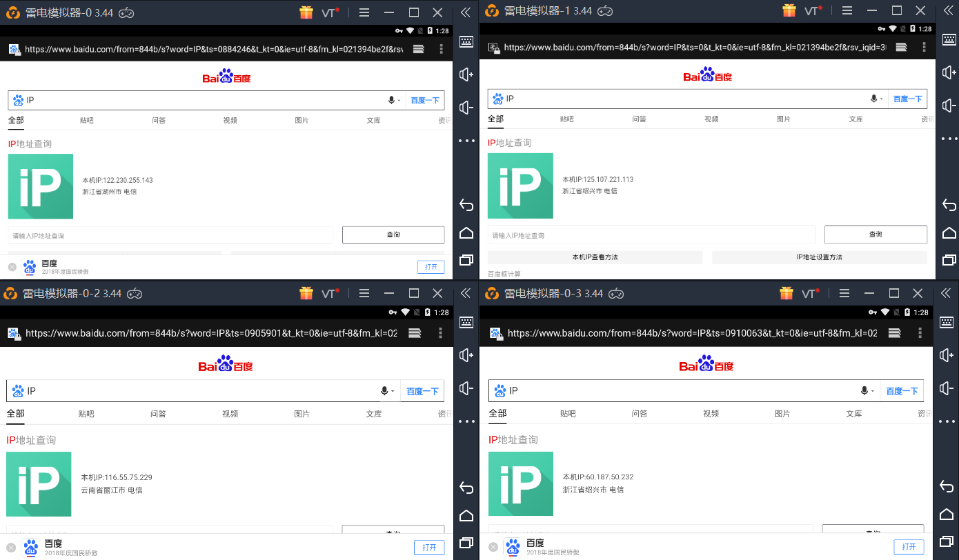
Task: Collapse sidebar arrows of 雷电模拟器-0-2 window
Action: [466, 293]
